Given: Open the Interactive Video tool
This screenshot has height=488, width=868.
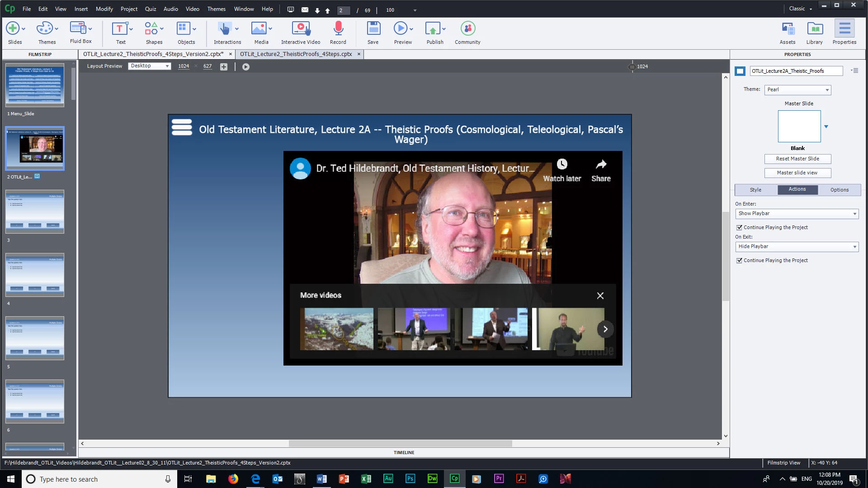Looking at the screenshot, I should click(x=301, y=29).
